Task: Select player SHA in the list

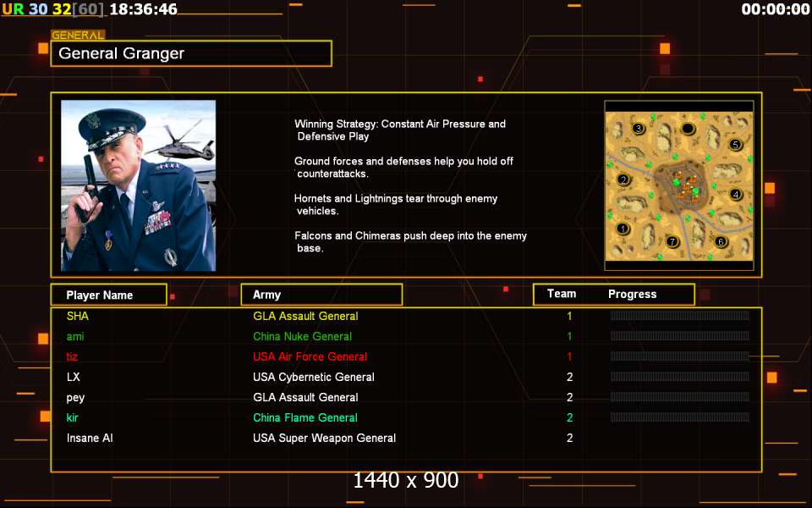Action: [78, 316]
